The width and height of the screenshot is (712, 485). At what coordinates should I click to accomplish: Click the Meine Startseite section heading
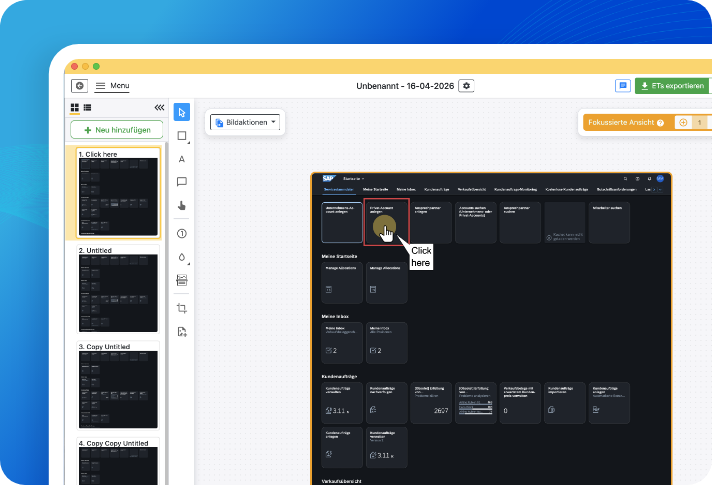coord(339,256)
